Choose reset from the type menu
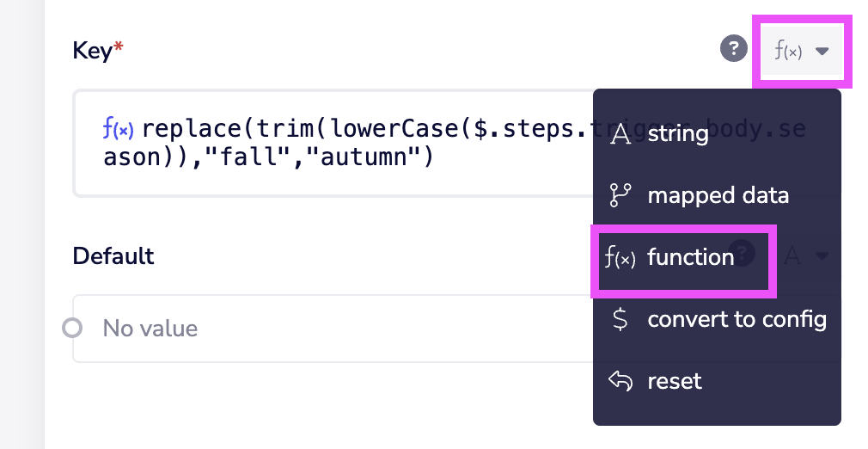The image size is (868, 449). point(675,381)
